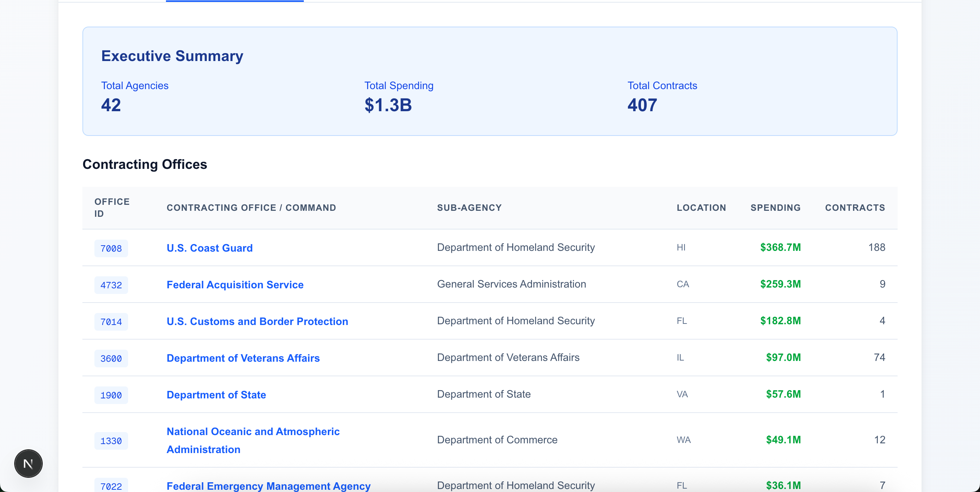This screenshot has width=980, height=492.
Task: Sort table by the SUB-AGENCY column
Action: (469, 207)
